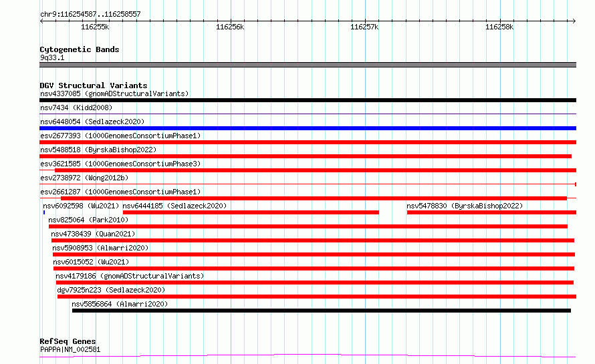The image size is (595, 364).
Task: Select the red nsv825064 variant bar
Action: [x=308, y=226]
